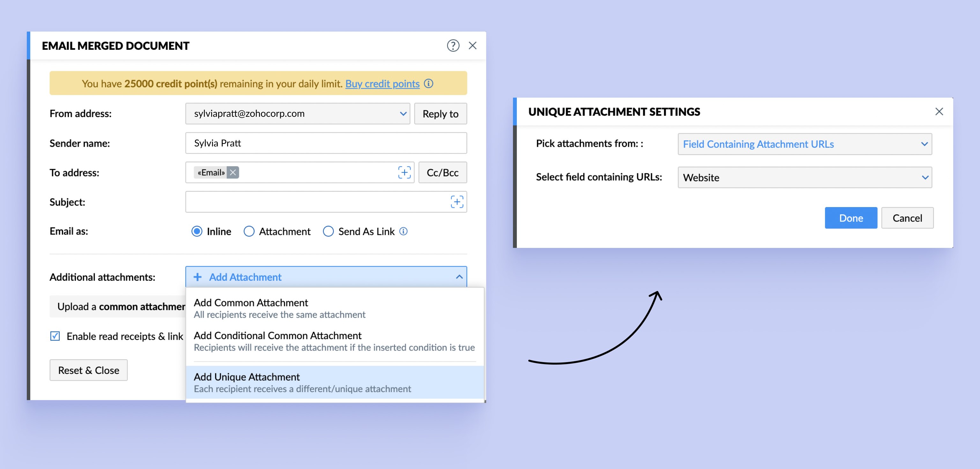Select the Inline radio button
980x469 pixels.
(197, 231)
